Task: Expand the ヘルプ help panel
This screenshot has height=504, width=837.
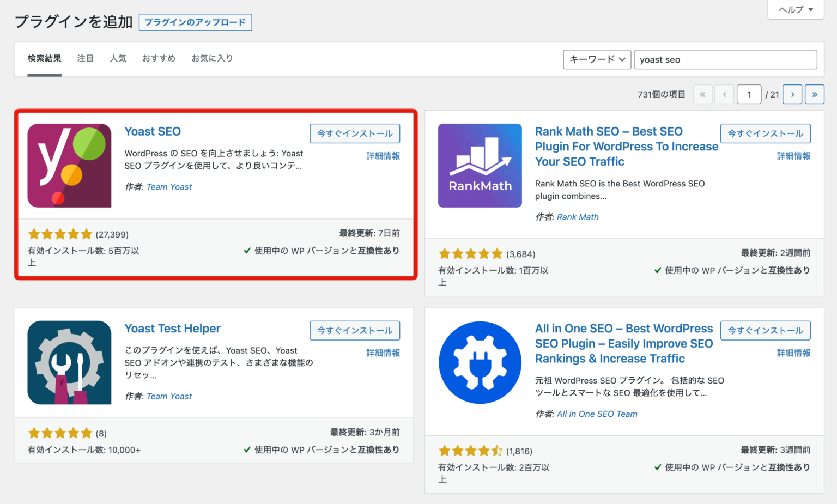Action: (x=796, y=10)
